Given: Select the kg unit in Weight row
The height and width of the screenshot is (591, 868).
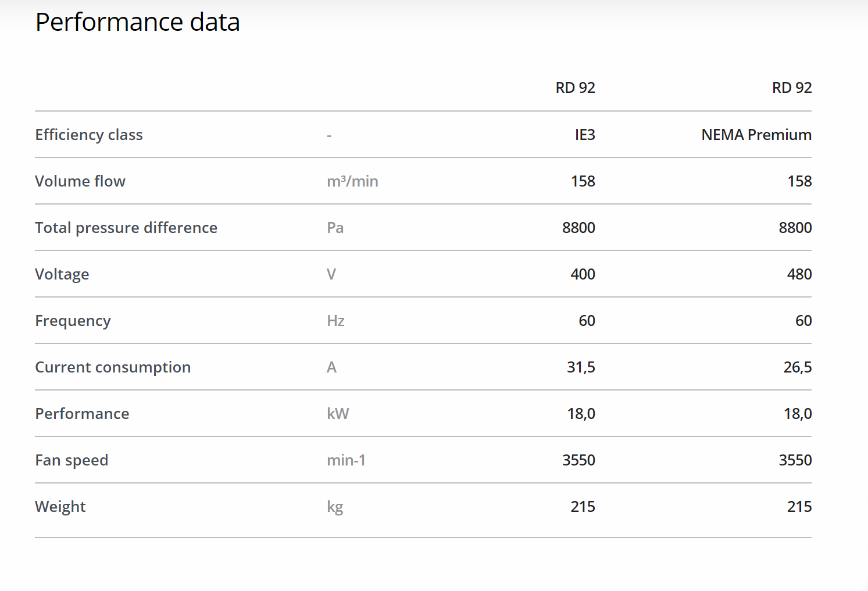Looking at the screenshot, I should (335, 507).
